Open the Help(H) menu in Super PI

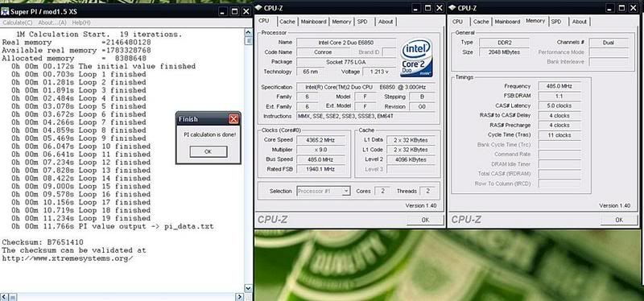[81, 23]
